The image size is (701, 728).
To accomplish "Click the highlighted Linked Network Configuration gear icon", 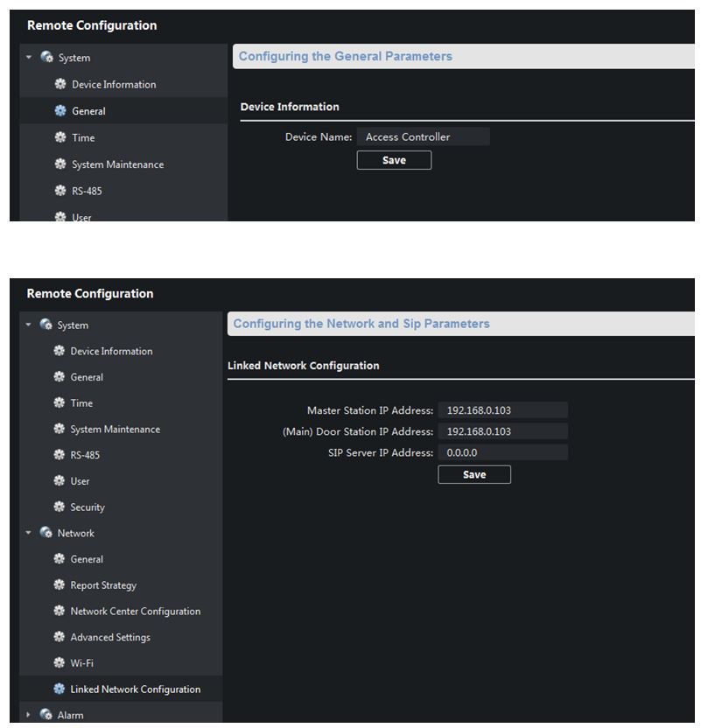I will pyautogui.click(x=60, y=689).
